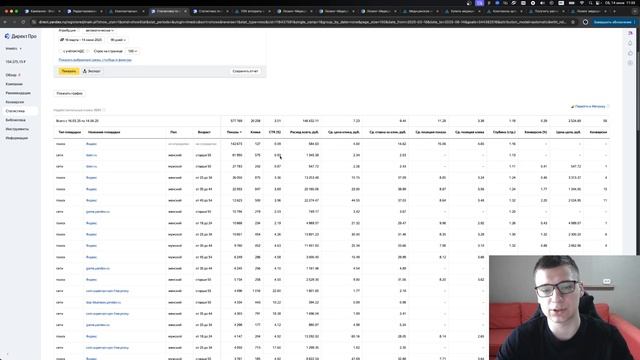Open macOS Control Center icon

point(599,3)
